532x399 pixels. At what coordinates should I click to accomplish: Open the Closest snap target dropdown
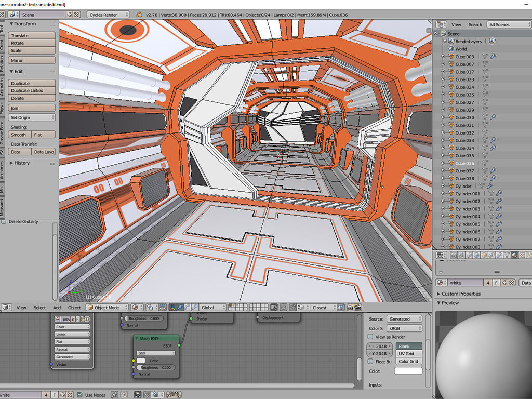pos(324,308)
